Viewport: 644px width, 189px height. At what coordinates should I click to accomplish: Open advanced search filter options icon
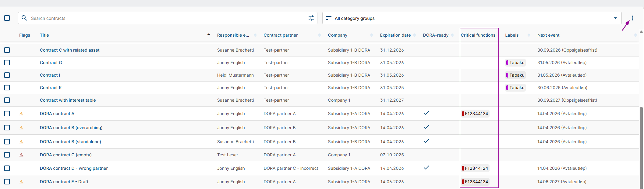coord(311,18)
